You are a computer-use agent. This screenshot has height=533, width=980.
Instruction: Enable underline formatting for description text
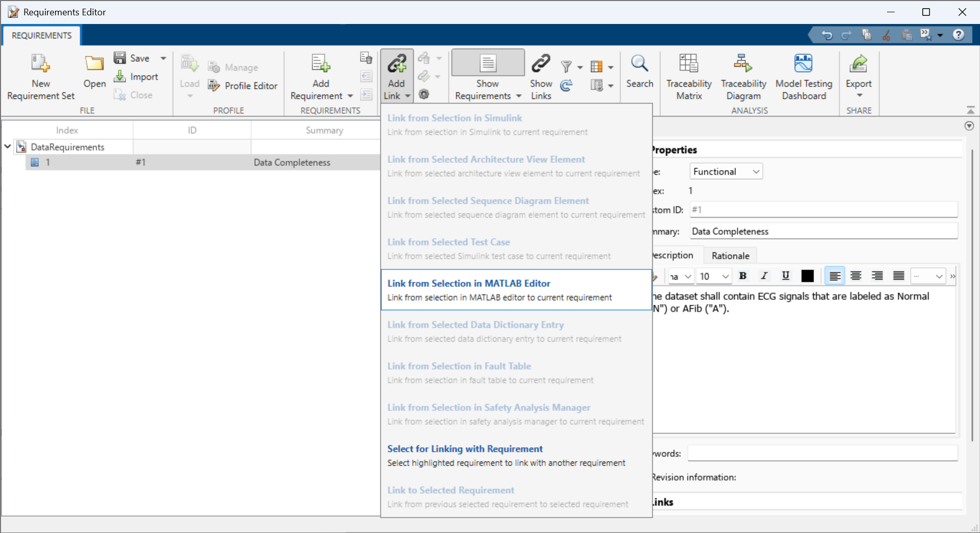pos(785,276)
